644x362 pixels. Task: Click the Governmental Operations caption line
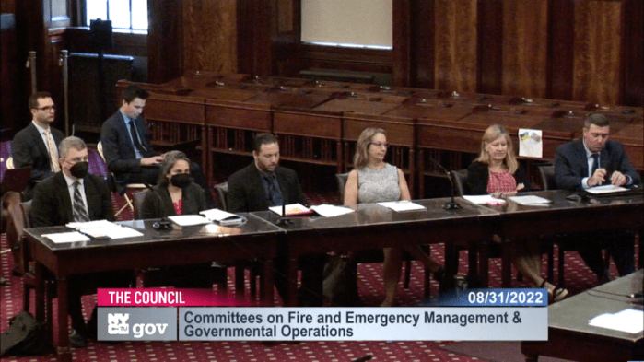268,332
